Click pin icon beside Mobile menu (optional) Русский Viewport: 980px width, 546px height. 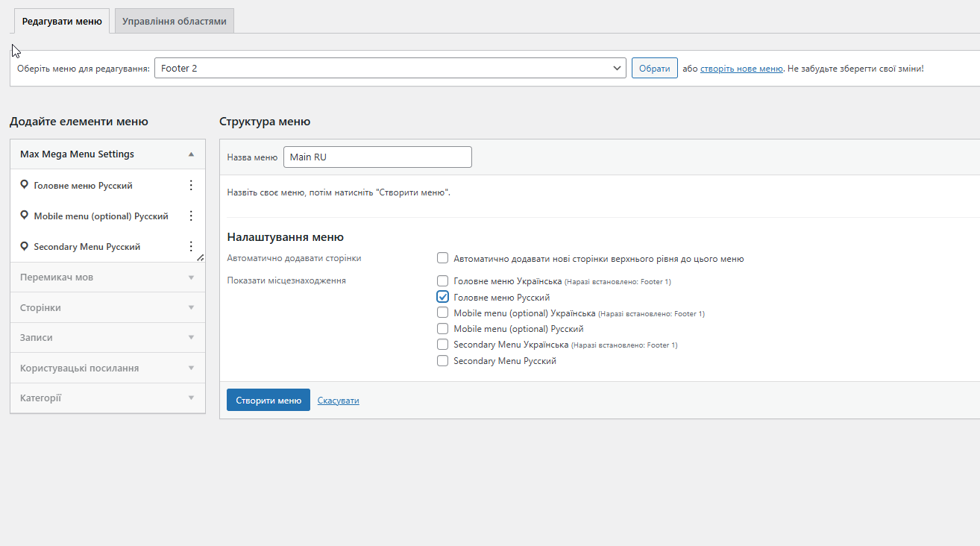click(25, 216)
